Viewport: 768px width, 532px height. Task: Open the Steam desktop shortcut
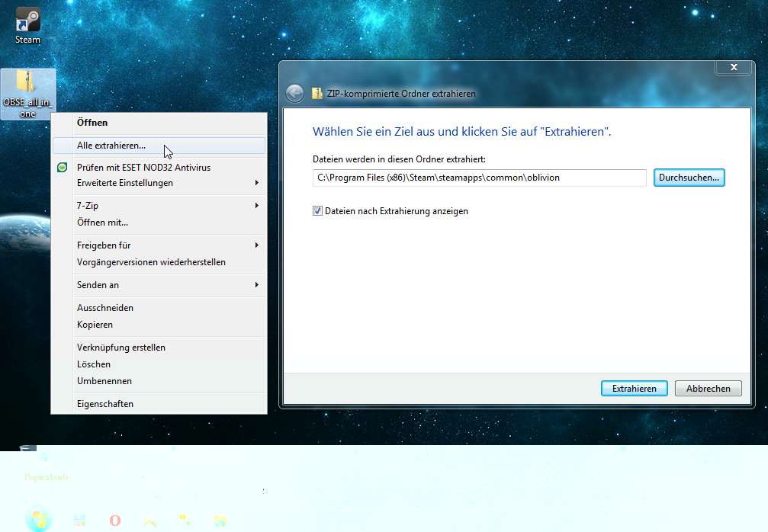pyautogui.click(x=28, y=24)
